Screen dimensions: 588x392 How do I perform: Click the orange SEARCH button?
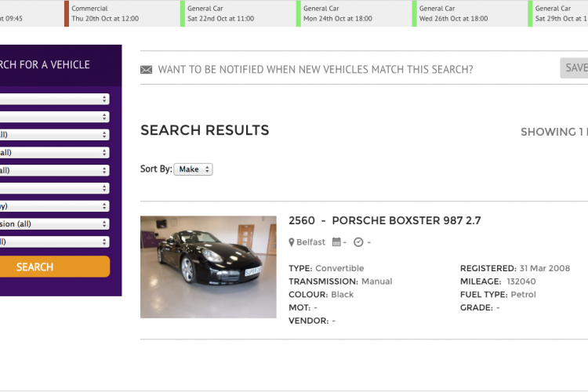pos(54,267)
